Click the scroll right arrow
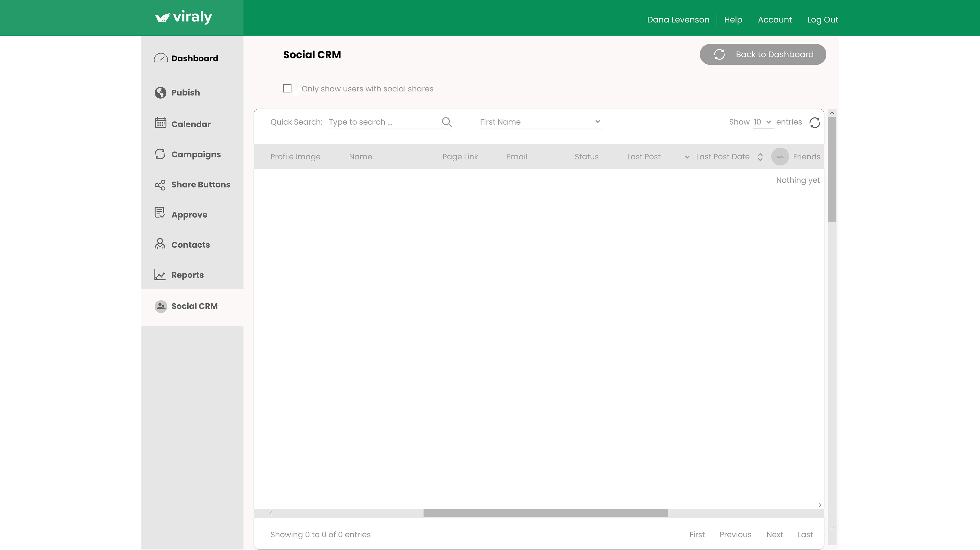Screen dimensions: 980x550 820,505
